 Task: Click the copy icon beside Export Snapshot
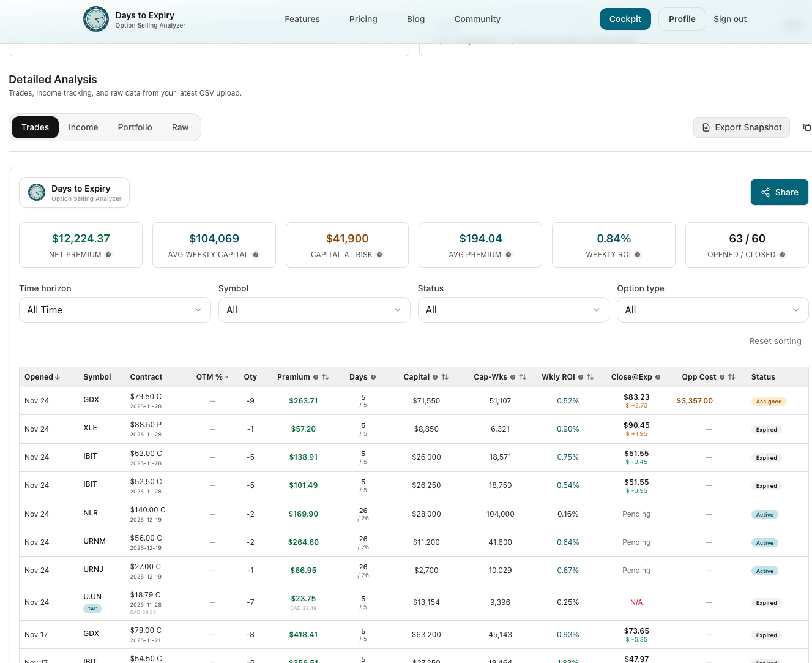[806, 127]
